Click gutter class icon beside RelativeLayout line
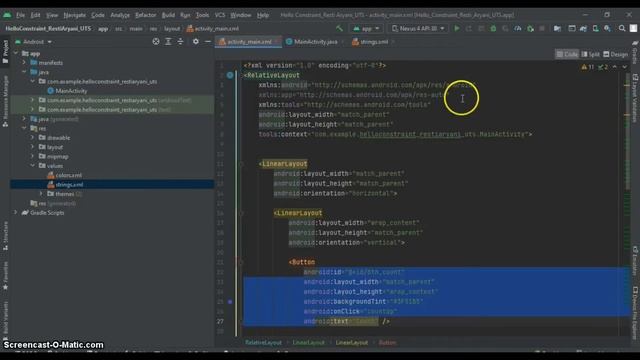640x360 pixels. [x=230, y=75]
